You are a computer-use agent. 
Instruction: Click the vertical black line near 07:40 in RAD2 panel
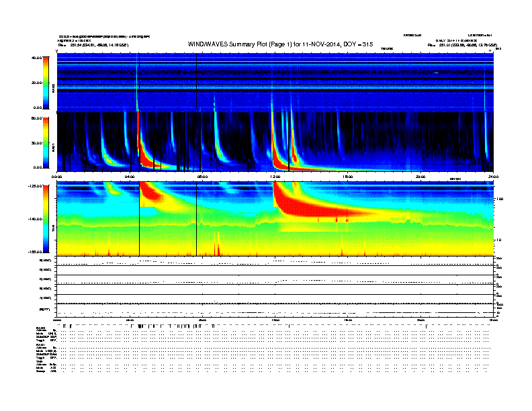click(x=196, y=82)
